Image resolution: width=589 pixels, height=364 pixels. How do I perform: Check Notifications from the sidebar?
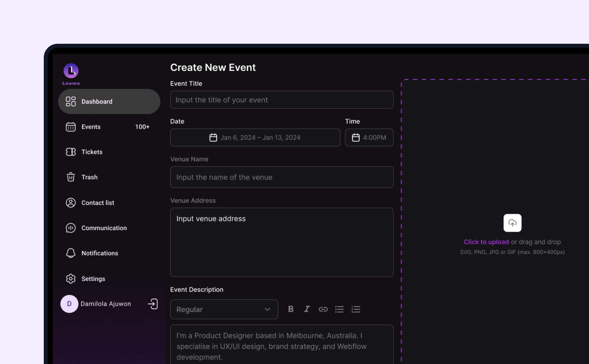tap(100, 253)
